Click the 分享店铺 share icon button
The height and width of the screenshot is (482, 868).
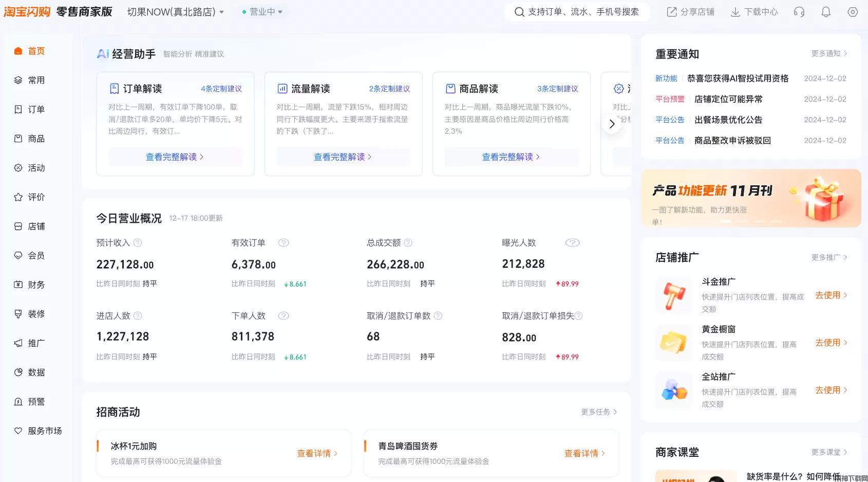click(x=672, y=12)
